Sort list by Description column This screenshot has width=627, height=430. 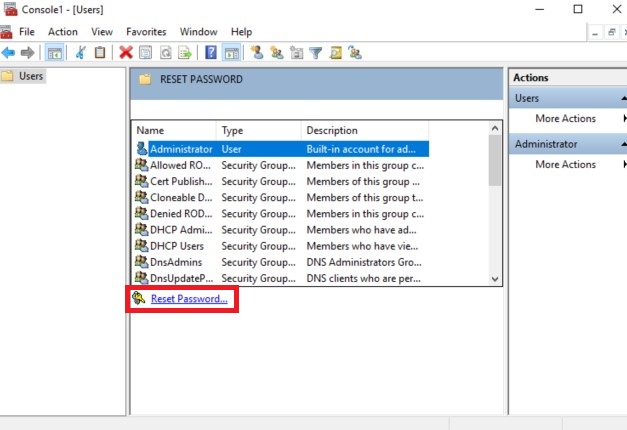tap(365, 130)
